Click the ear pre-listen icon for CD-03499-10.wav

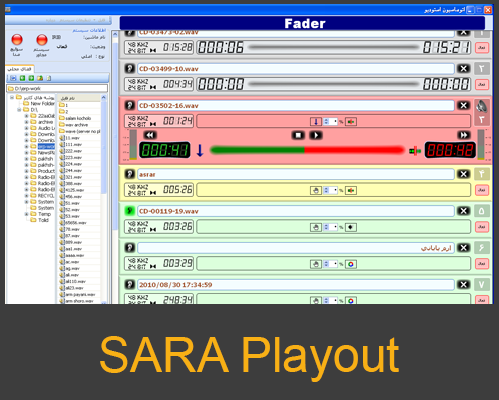(130, 69)
